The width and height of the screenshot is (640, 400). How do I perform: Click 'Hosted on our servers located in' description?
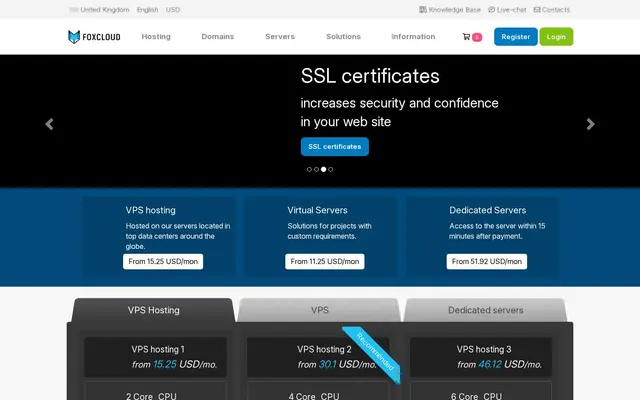click(x=178, y=226)
